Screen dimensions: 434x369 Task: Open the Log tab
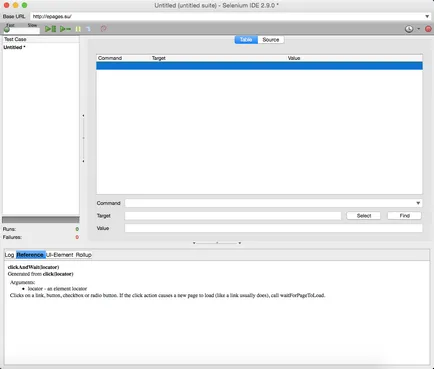pyautogui.click(x=9, y=255)
